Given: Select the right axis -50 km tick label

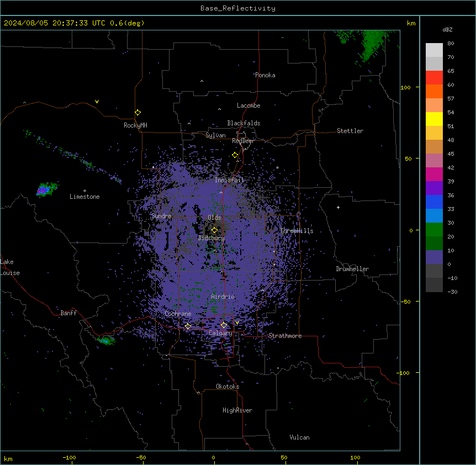Looking at the screenshot, I should (405, 302).
